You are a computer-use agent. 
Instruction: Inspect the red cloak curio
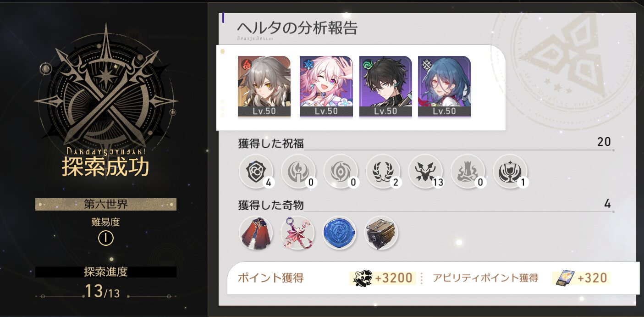point(256,233)
